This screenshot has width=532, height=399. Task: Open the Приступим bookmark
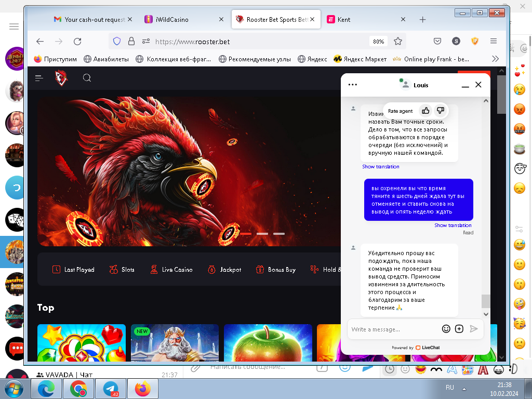(x=55, y=59)
